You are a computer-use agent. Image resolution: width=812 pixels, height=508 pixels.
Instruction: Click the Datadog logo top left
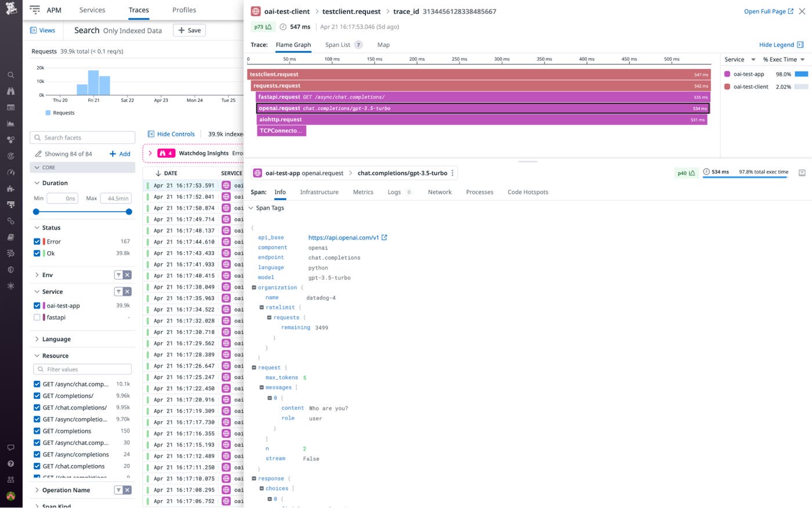10,9
